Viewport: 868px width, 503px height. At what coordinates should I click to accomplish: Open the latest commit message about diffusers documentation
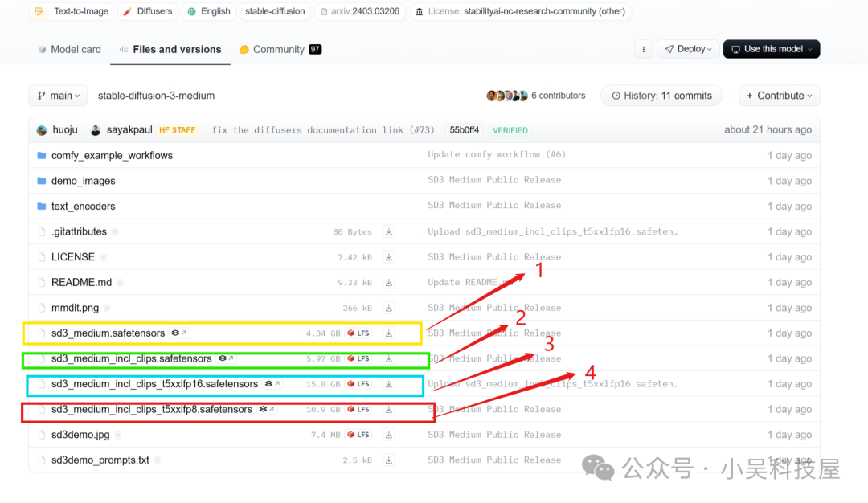pyautogui.click(x=323, y=130)
